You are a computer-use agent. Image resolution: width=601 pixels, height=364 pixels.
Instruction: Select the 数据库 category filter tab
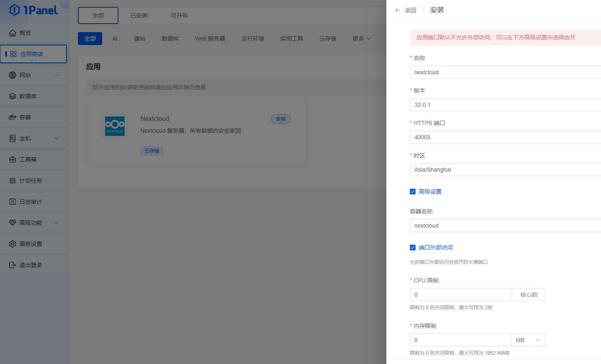pyautogui.click(x=170, y=39)
